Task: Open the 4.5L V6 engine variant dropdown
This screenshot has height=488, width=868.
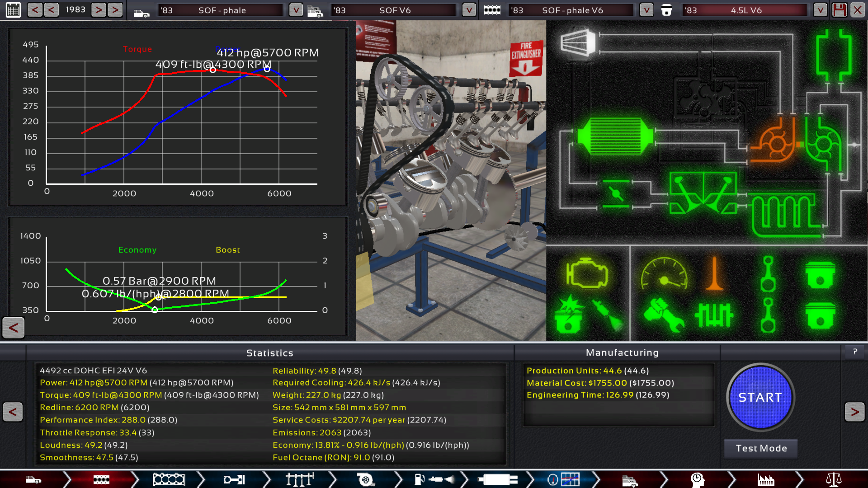Action: [x=820, y=10]
